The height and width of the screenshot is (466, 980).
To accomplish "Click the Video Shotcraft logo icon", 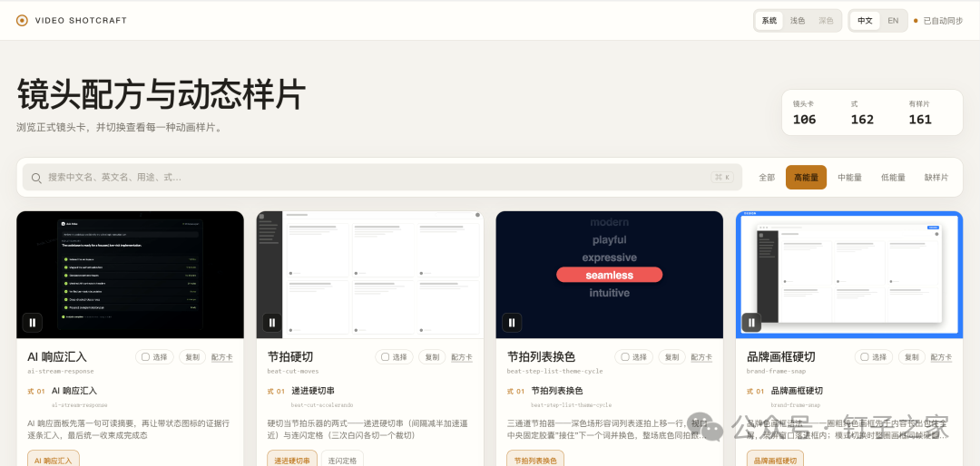I will (x=22, y=21).
